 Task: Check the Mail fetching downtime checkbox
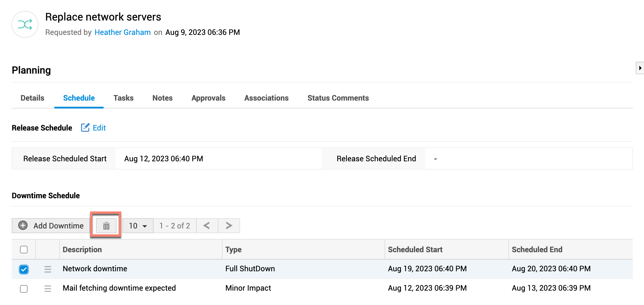[x=24, y=289]
